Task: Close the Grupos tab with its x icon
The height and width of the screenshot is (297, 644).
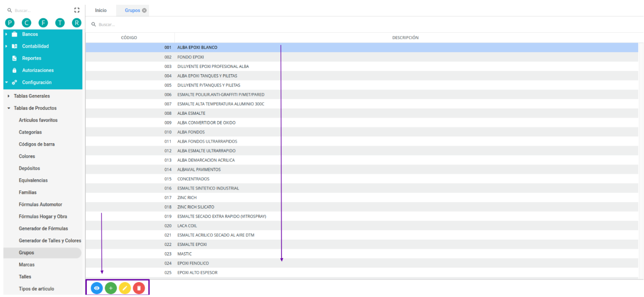Action: point(145,10)
